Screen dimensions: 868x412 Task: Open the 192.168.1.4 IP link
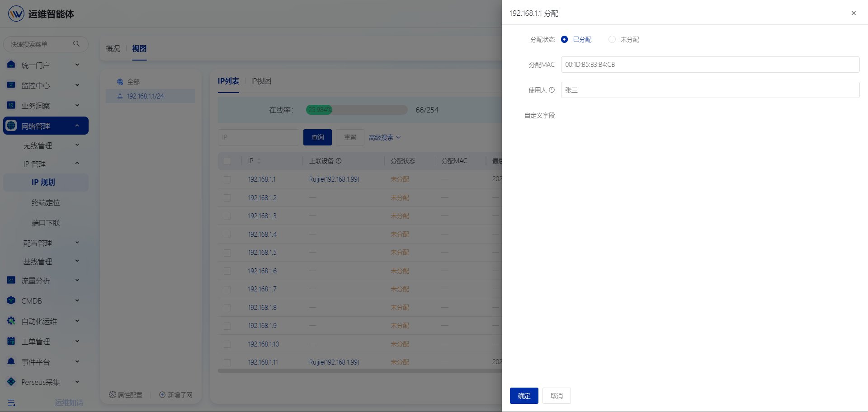coord(262,234)
